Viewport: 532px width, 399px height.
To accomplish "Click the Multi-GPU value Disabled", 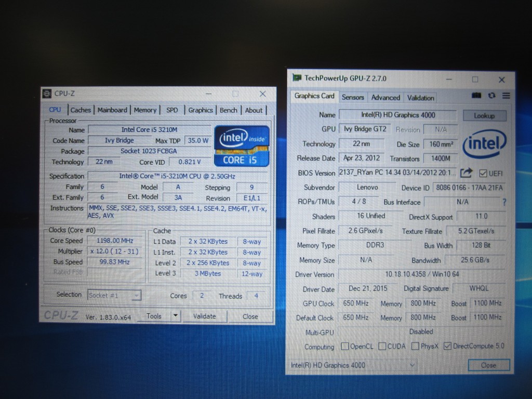I will tap(422, 332).
